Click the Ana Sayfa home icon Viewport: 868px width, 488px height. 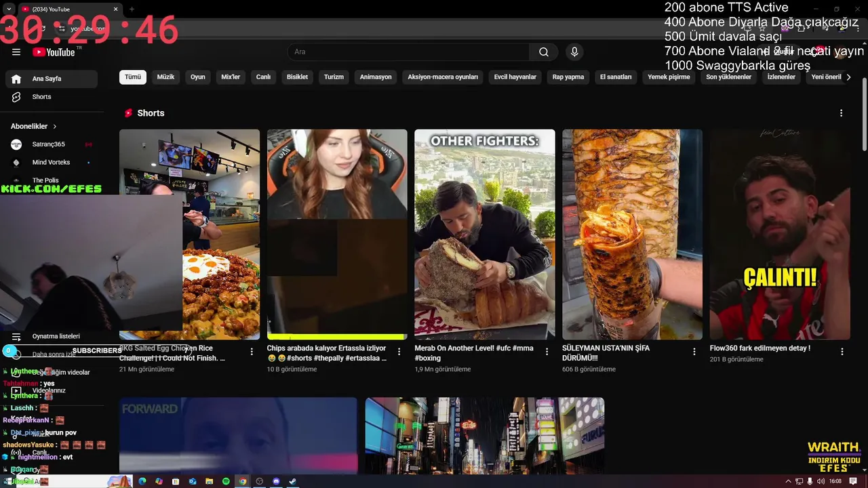[16, 79]
